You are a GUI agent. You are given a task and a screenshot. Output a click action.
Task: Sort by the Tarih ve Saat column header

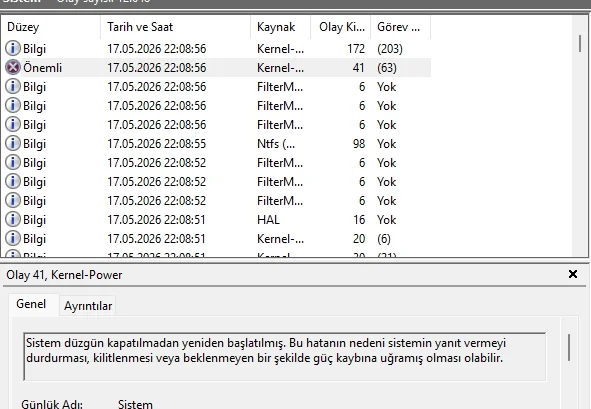(x=176, y=27)
